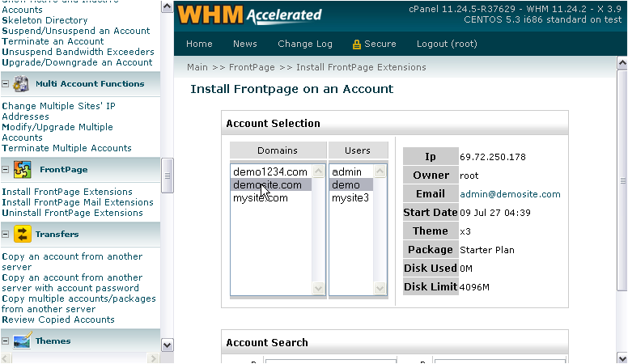Viewport: 628px width, 364px height.
Task: Click the Secure padlock icon
Action: [x=356, y=44]
